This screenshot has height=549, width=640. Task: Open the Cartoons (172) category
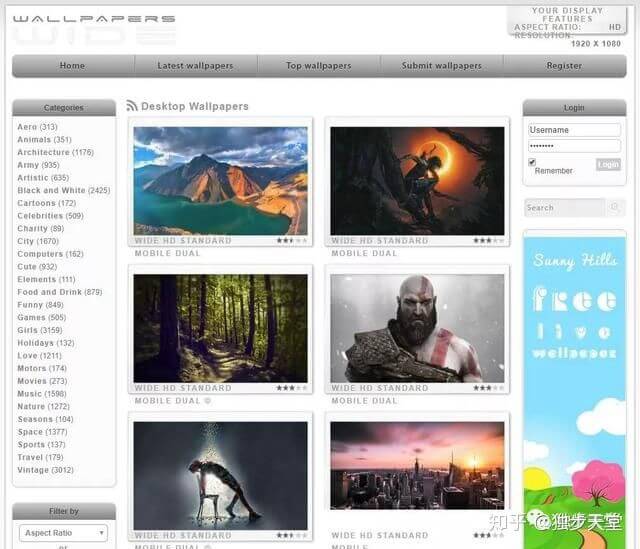pos(47,203)
